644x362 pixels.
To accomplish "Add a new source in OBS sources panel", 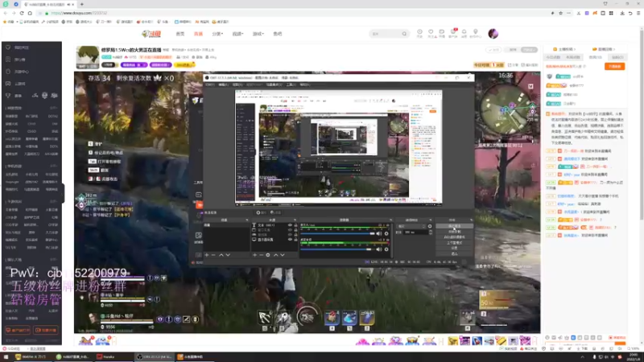I will [254, 255].
